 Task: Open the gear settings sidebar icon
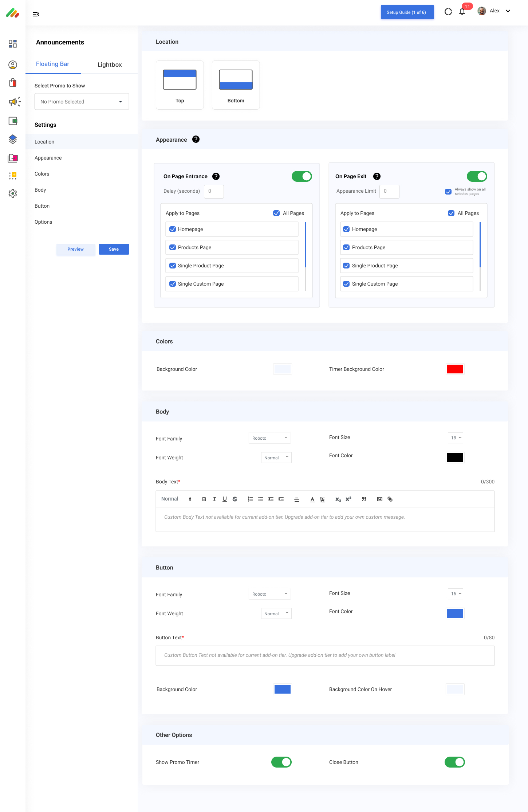pos(13,193)
